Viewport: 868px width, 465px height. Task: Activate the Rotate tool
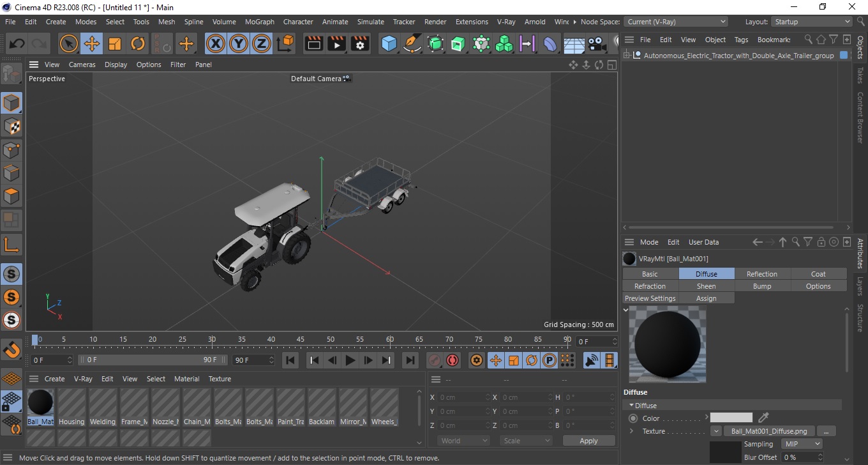[138, 44]
